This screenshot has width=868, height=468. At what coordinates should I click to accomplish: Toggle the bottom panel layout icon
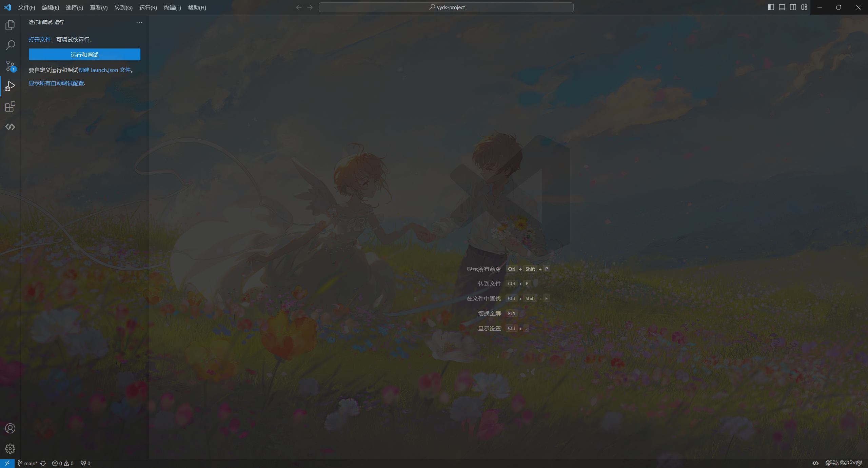pos(782,7)
